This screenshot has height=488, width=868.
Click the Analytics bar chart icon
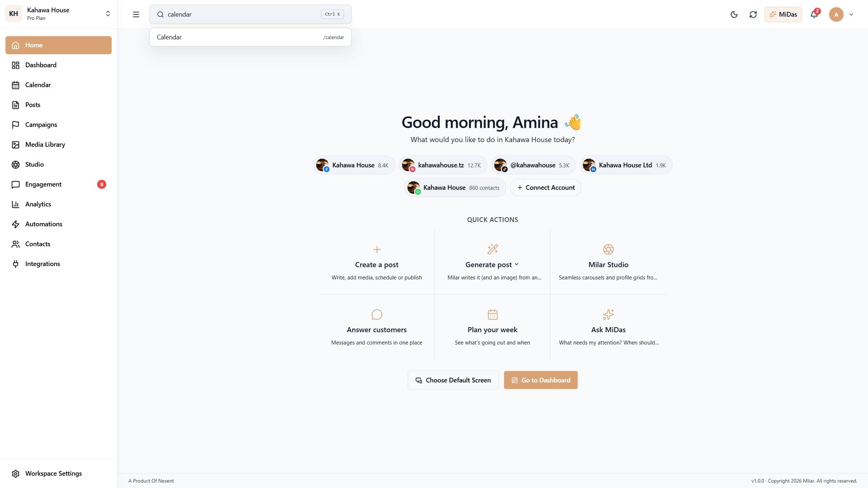16,204
